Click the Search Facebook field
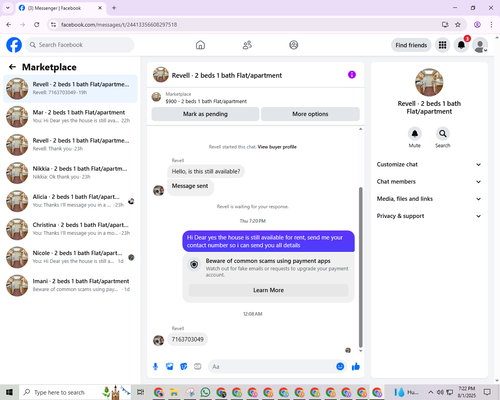This screenshot has height=400, width=500. [80, 45]
